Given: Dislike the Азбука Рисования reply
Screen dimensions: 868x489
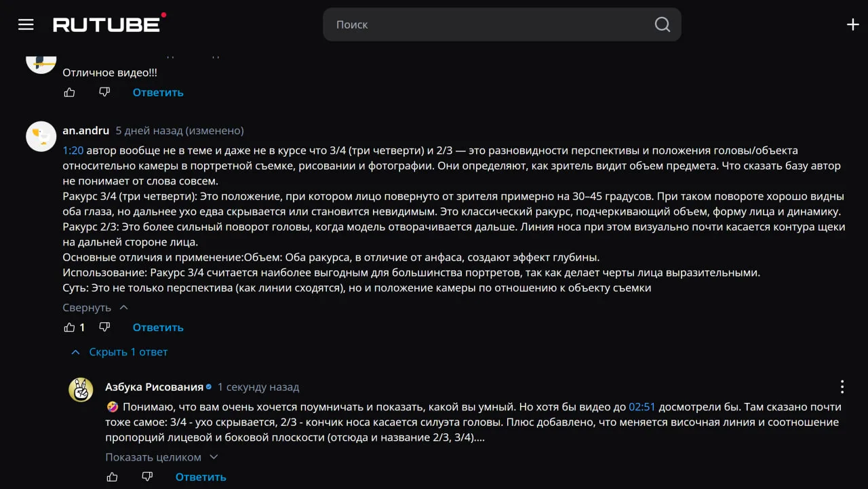Looking at the screenshot, I should pos(147,477).
